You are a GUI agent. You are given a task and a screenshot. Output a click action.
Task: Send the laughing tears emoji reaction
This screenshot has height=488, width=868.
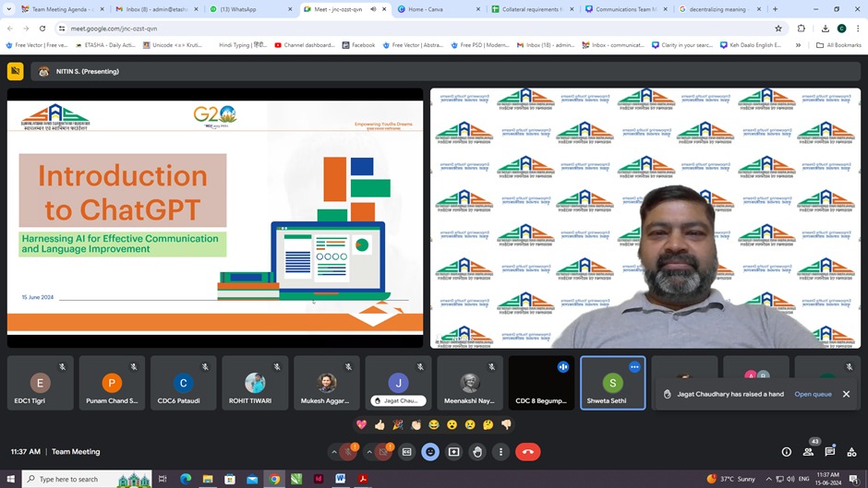pyautogui.click(x=434, y=424)
